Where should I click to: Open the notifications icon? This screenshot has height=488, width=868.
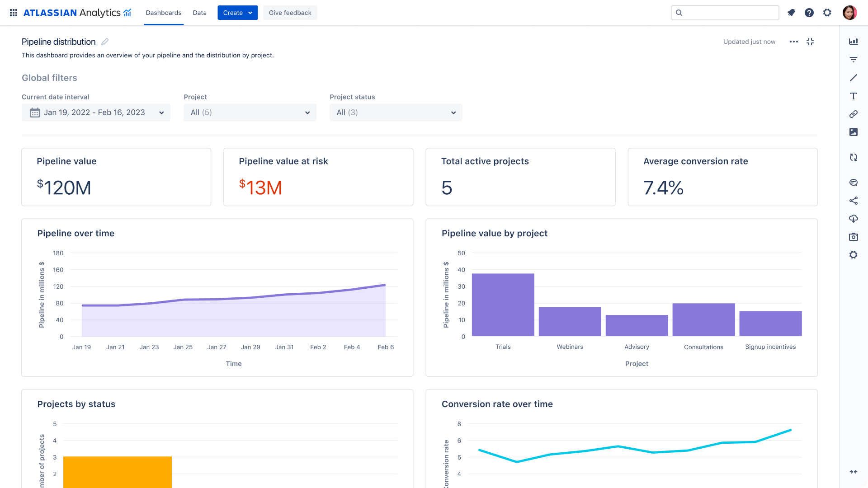coord(791,13)
